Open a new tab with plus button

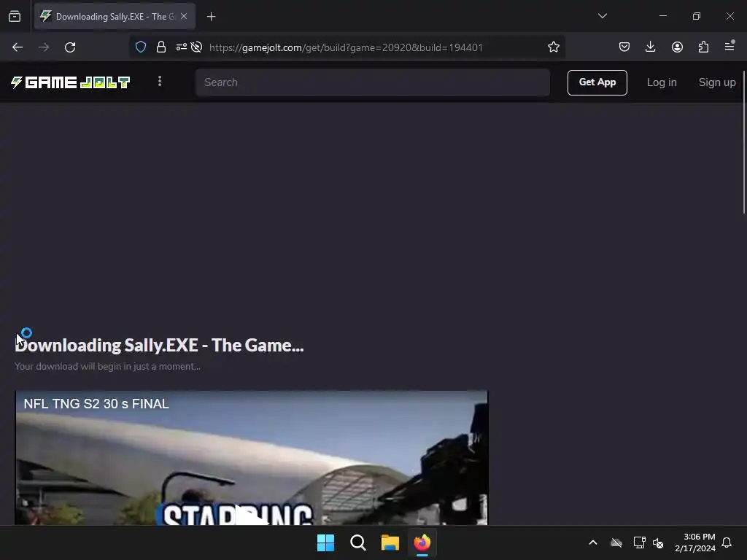(x=211, y=17)
